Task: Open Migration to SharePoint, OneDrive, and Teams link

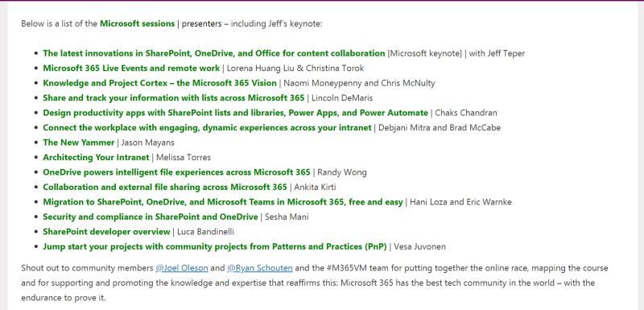Action: 223,202
